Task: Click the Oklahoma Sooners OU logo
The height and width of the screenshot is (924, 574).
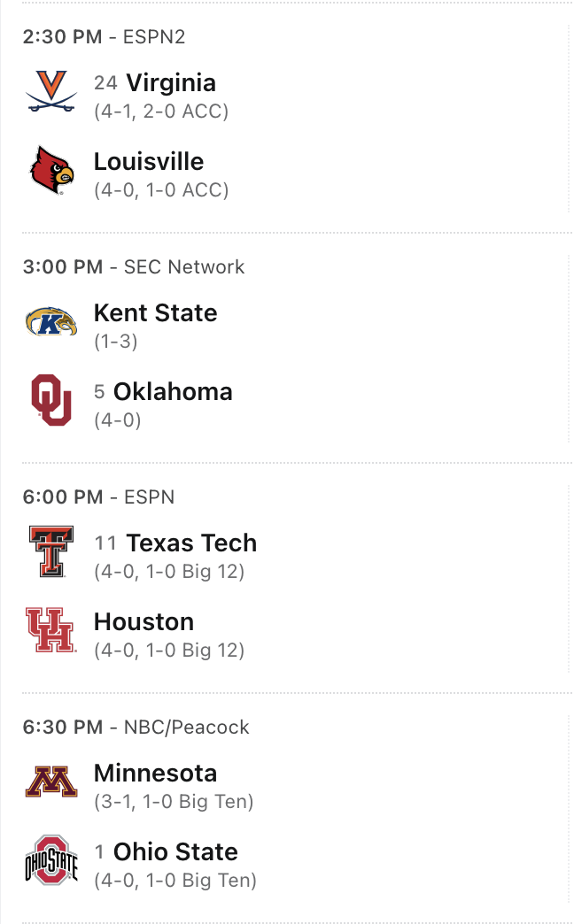Action: (x=51, y=400)
